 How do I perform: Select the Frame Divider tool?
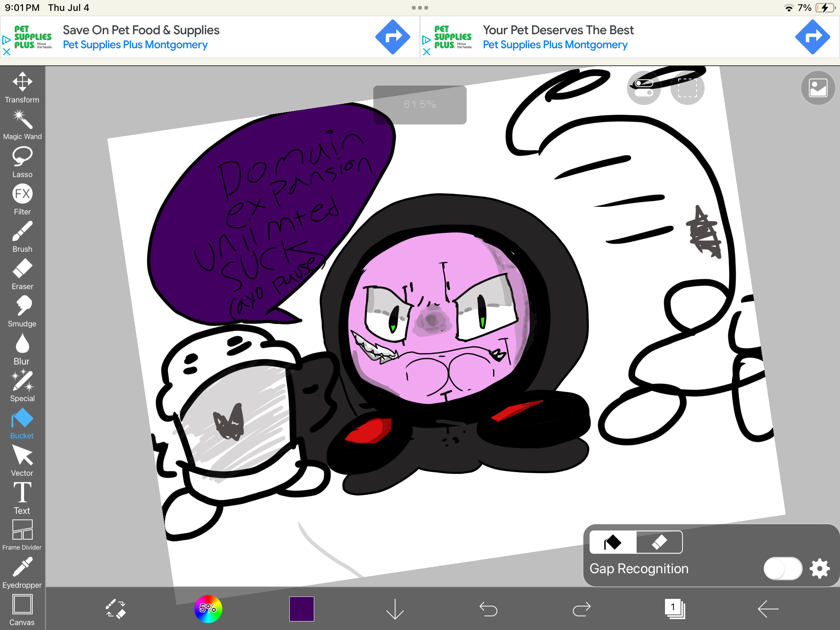click(22, 535)
